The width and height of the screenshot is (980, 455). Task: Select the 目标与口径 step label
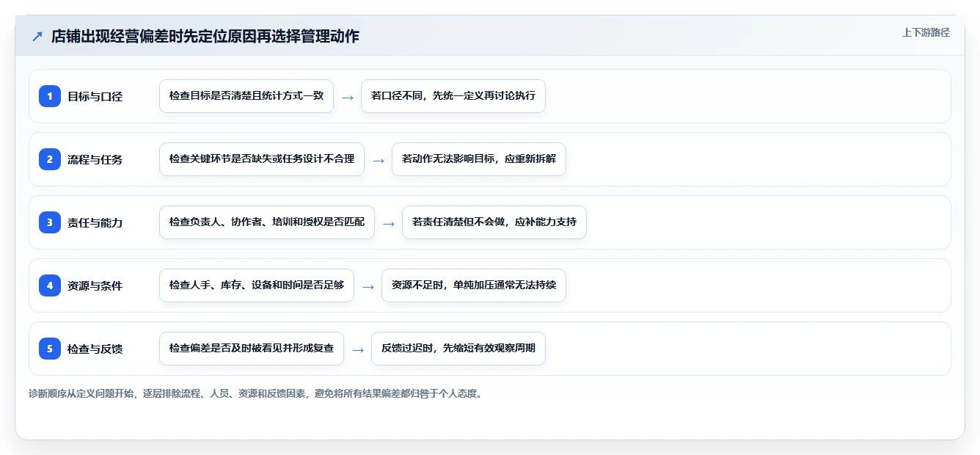95,96
